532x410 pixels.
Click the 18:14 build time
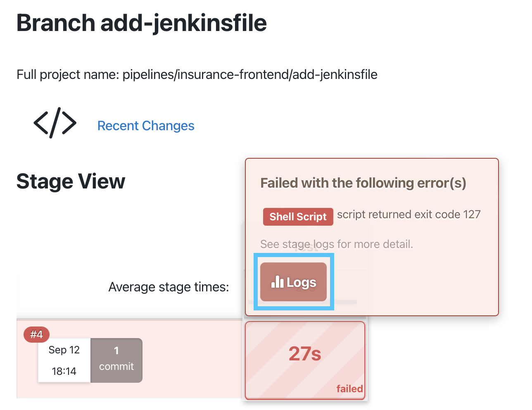[x=64, y=371]
